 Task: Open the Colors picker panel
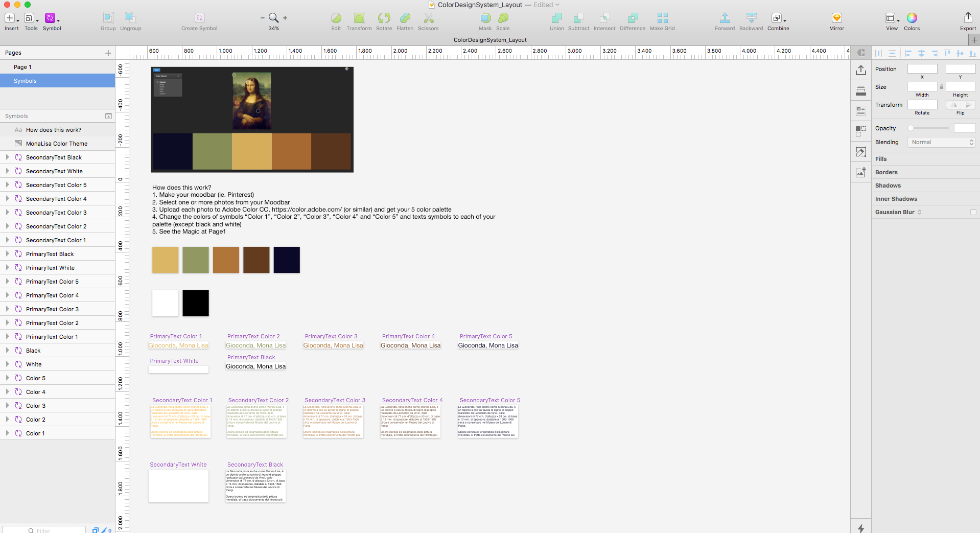point(912,18)
